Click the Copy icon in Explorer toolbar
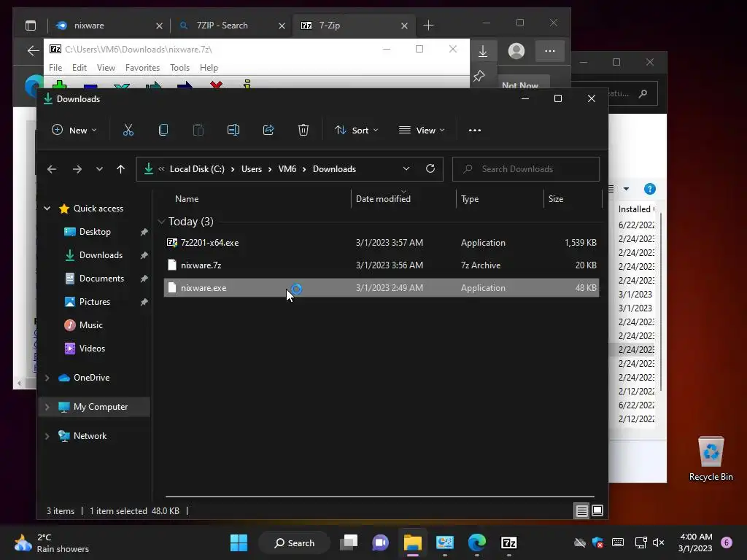 coord(163,130)
